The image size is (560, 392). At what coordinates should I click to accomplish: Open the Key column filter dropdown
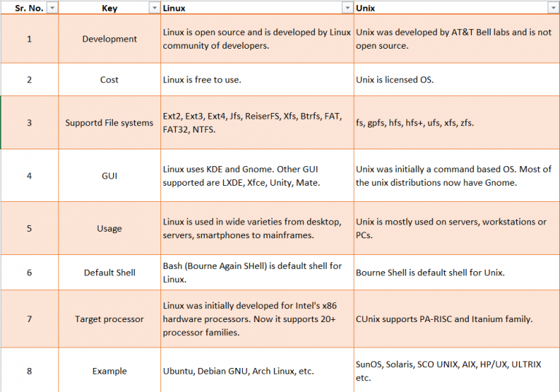coord(153,7)
